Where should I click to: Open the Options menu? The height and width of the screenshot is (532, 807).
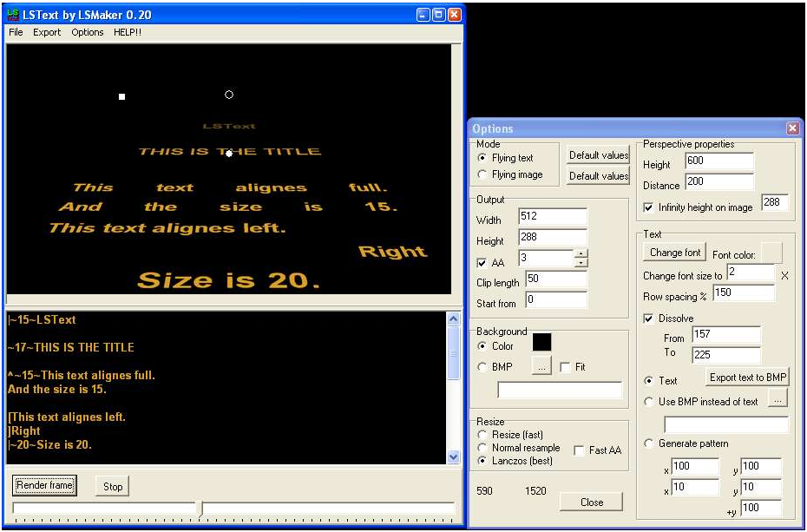tap(88, 32)
